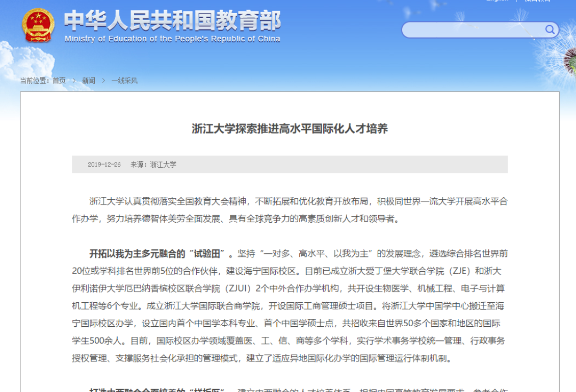Image resolution: width=576 pixels, height=392 pixels.
Task: Click the publish date 2019-12-26
Action: [104, 165]
